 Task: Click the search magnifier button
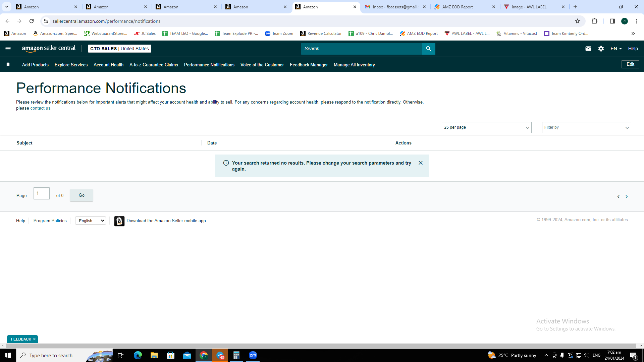click(428, 49)
